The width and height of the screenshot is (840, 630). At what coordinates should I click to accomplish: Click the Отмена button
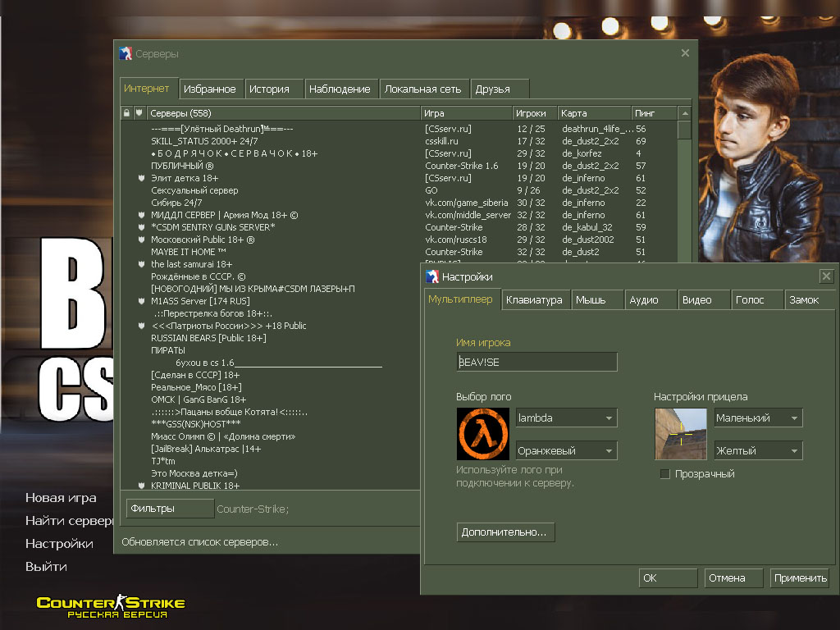coord(733,578)
